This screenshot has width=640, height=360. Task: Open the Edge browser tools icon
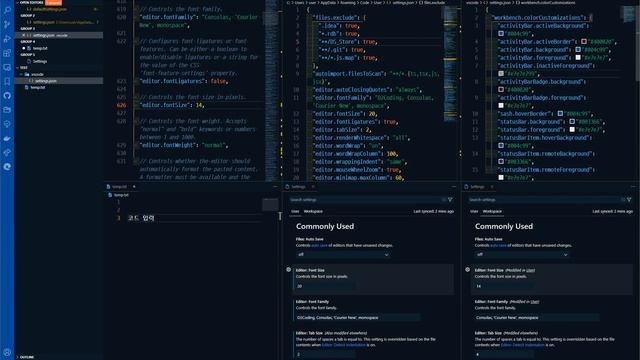pos(7,167)
